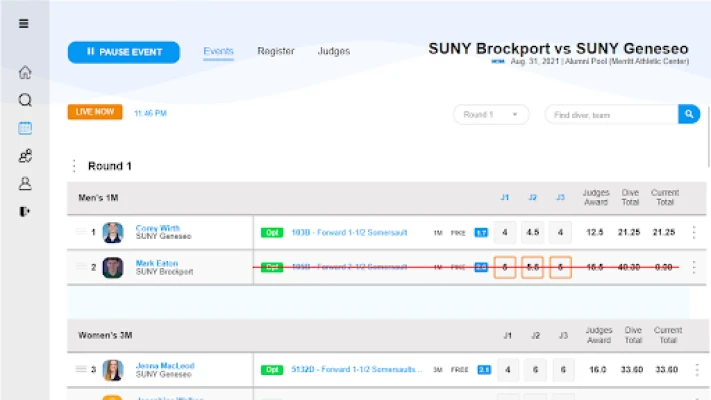Select the calendar icon in sidebar
The image size is (711, 400).
(25, 128)
